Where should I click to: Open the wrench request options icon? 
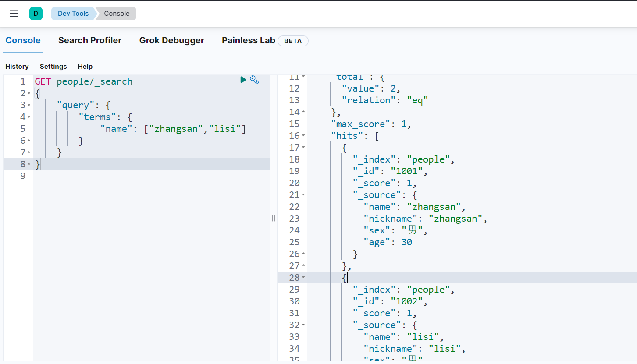[x=254, y=80]
